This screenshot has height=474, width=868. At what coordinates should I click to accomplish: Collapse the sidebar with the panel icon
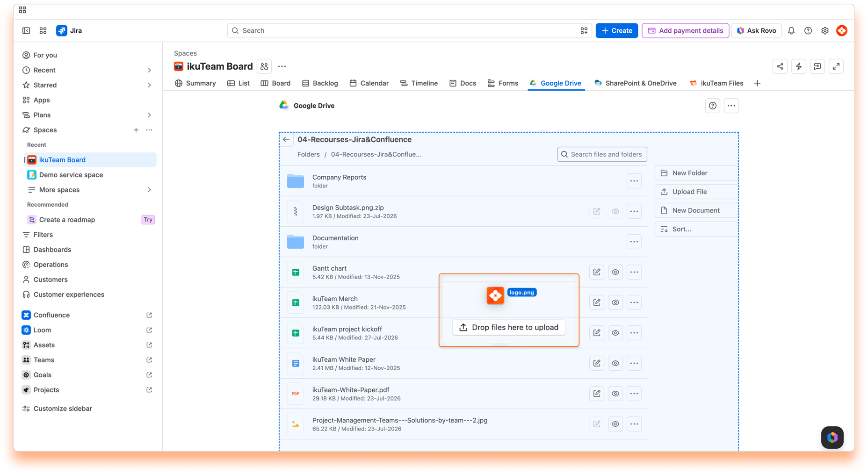pyautogui.click(x=26, y=31)
